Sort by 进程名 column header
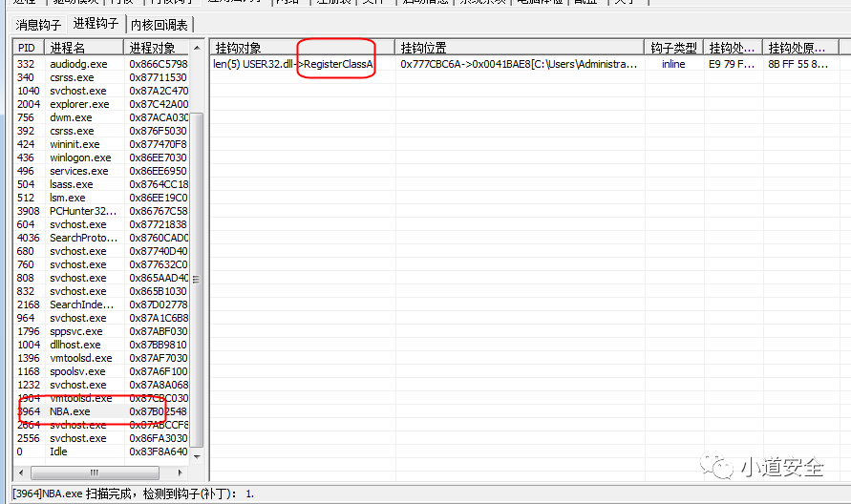The height and width of the screenshot is (504, 851). click(x=84, y=48)
